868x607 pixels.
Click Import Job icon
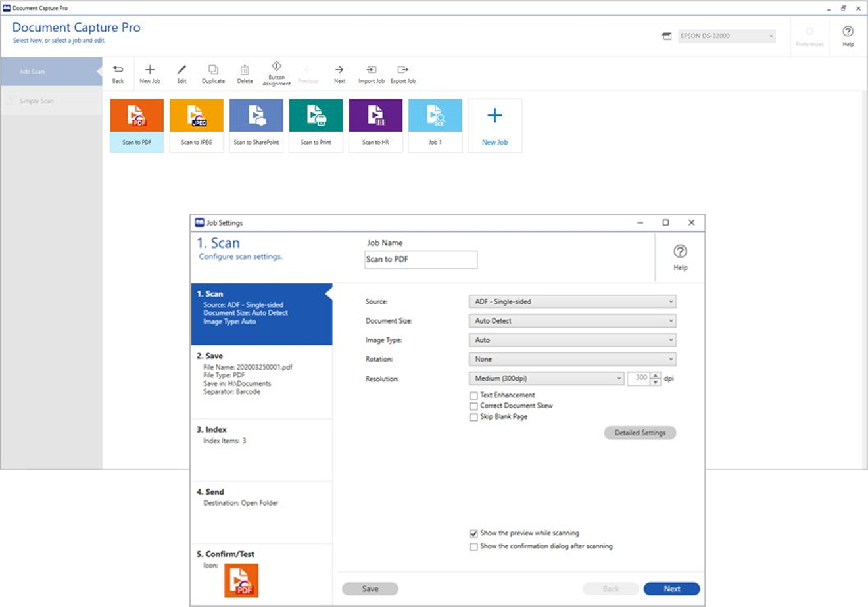click(372, 74)
